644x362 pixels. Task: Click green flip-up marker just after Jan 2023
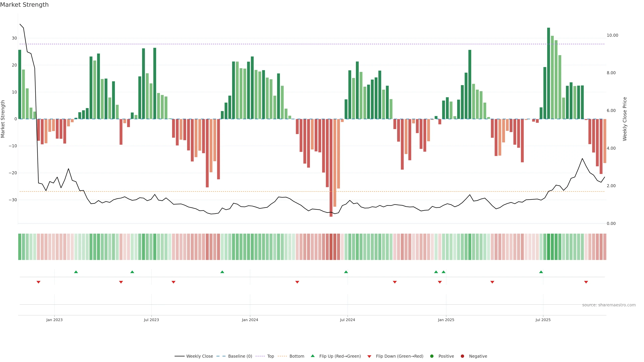point(76,272)
